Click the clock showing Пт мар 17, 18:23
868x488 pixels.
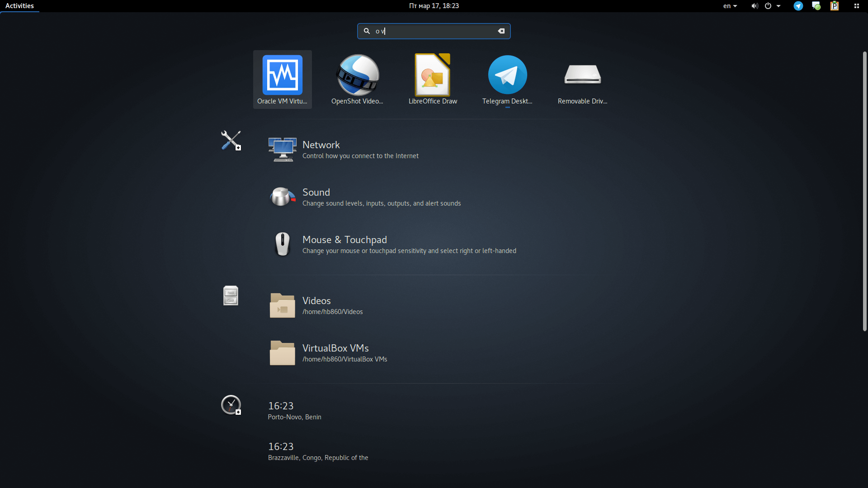tap(434, 6)
